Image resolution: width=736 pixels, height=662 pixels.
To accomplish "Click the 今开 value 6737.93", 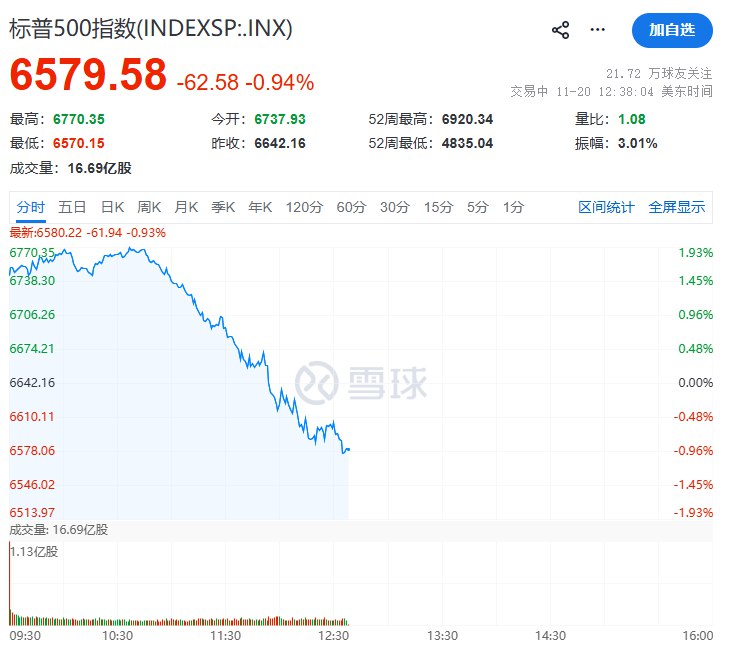I will tap(280, 119).
